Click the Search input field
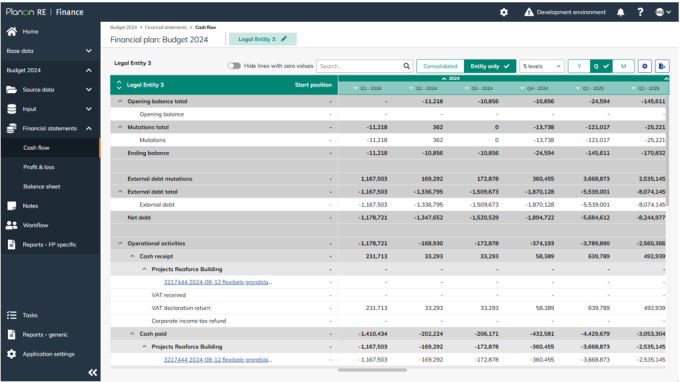Screen dimensions: 680x382 pos(360,66)
